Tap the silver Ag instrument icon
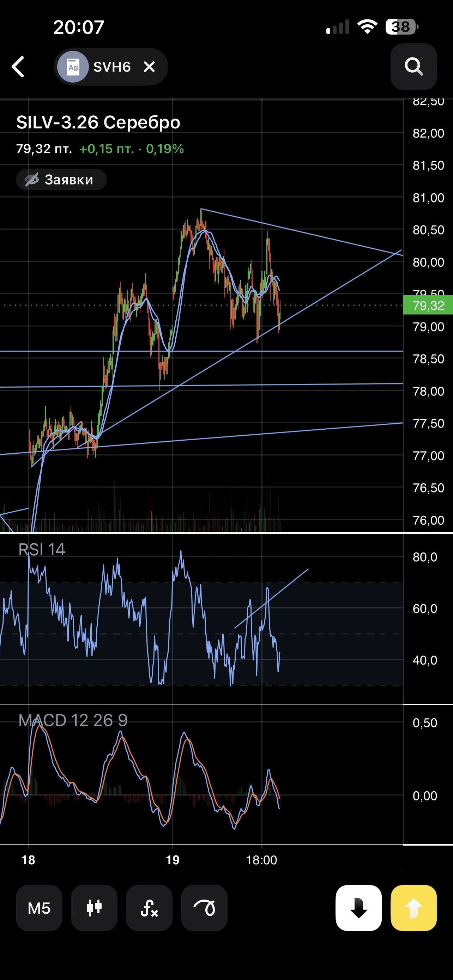This screenshot has width=453, height=980. (73, 67)
